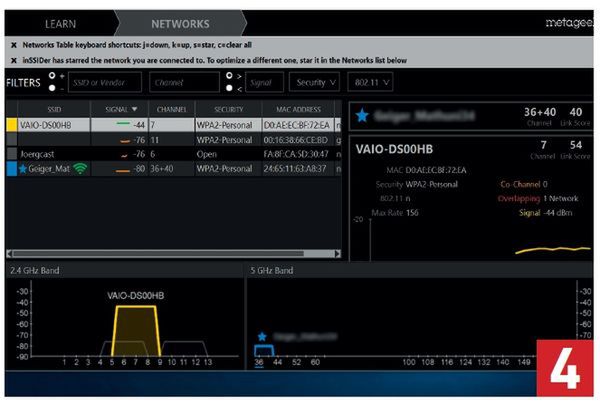This screenshot has width=600, height=404.
Task: Click the Max Rate 156 label
Action: click(395, 213)
